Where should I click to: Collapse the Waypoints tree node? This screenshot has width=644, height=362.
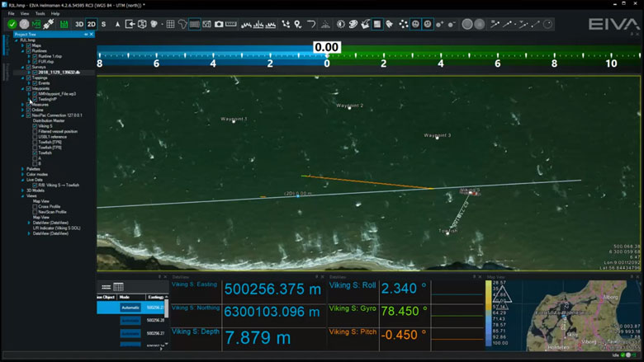pos(23,88)
